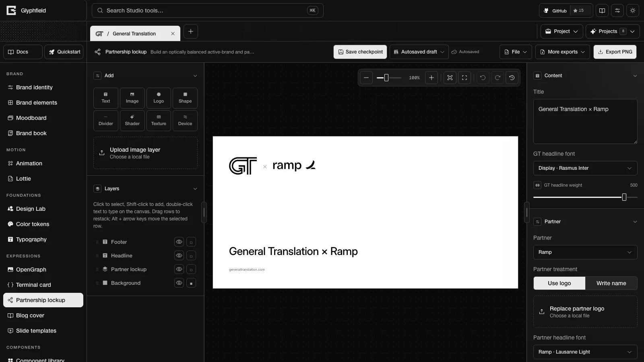
Task: Zoom in the canvas with plus button
Action: (x=431, y=78)
